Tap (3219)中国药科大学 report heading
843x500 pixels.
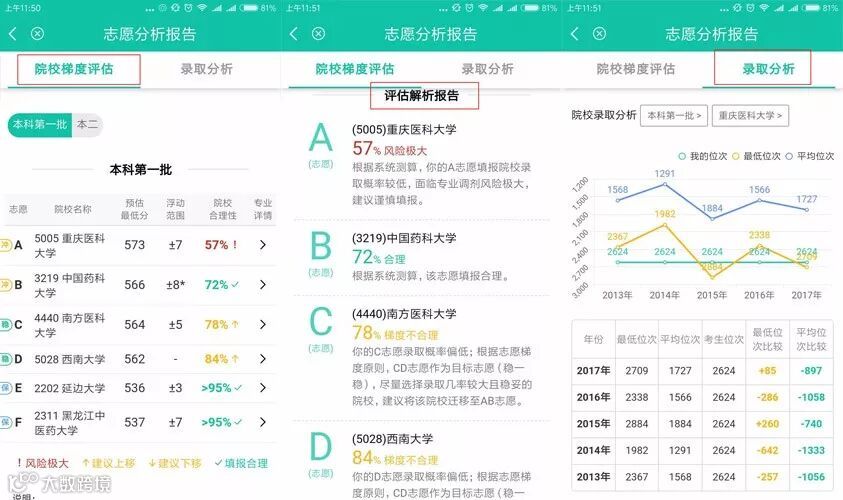pos(404,238)
